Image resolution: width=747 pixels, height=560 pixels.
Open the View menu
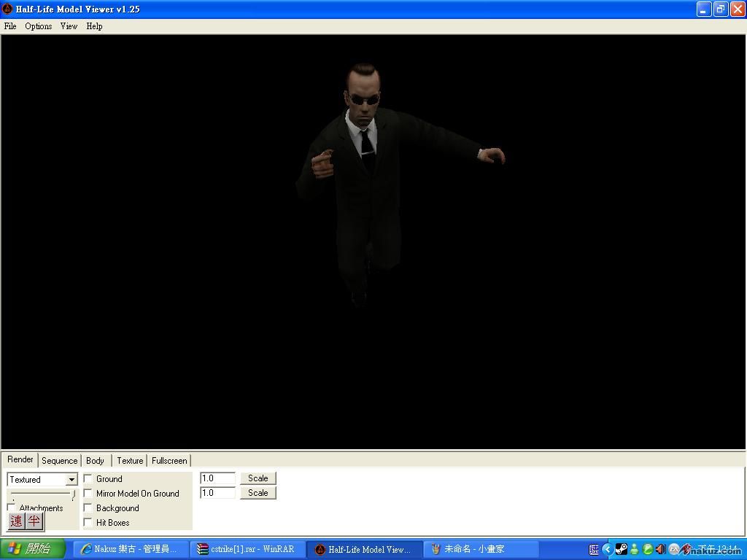click(69, 26)
